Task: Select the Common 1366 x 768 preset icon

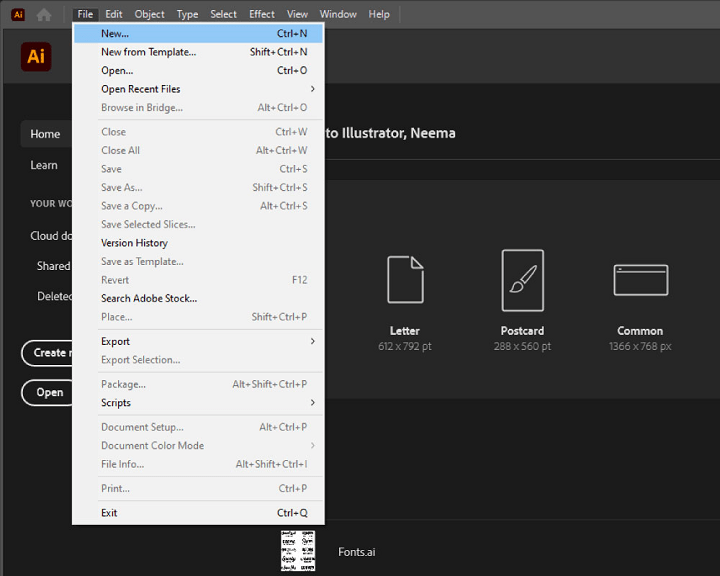Action: [x=641, y=280]
